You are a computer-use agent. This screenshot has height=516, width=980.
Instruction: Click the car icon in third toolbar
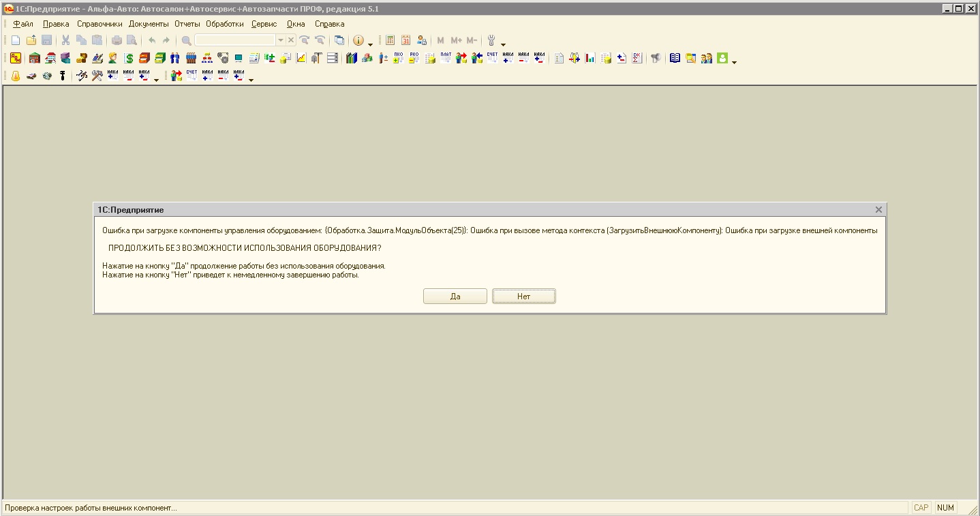pyautogui.click(x=31, y=76)
